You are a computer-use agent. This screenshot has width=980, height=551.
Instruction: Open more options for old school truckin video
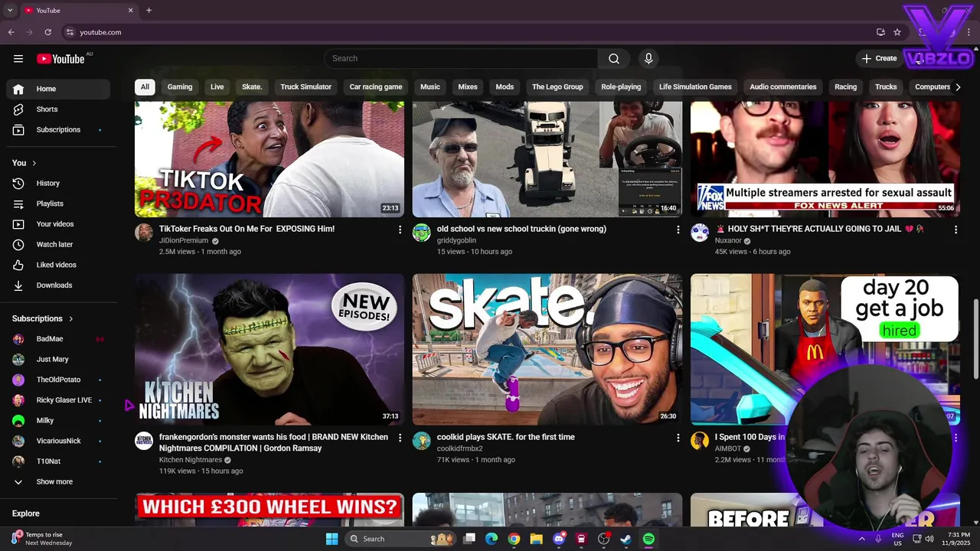click(678, 230)
